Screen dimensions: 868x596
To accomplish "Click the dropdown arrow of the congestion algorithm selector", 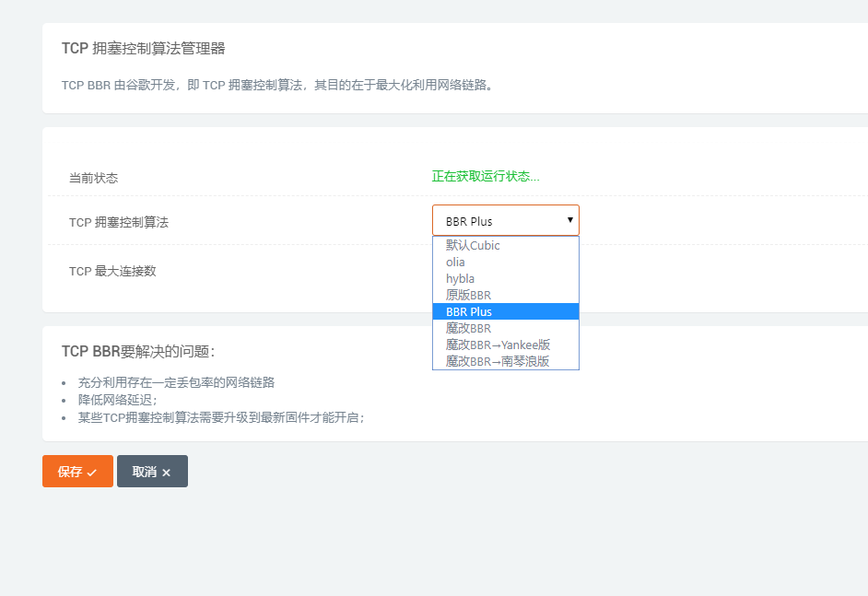I will [570, 220].
